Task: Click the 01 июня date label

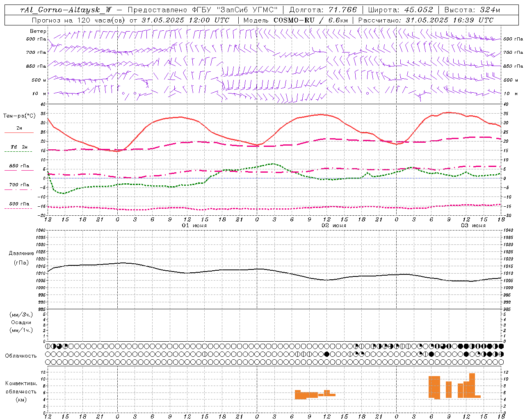Action: coord(194,226)
